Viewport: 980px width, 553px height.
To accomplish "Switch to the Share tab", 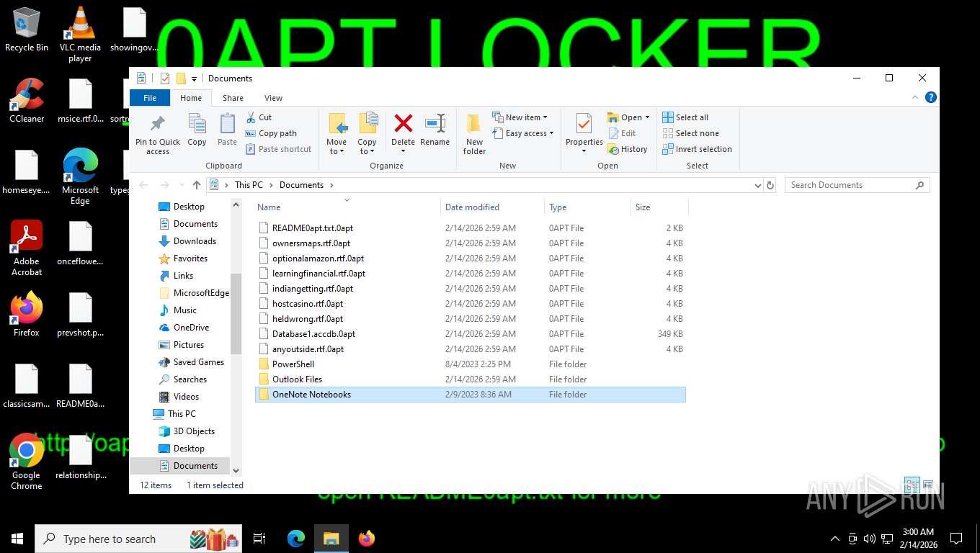I will click(233, 98).
